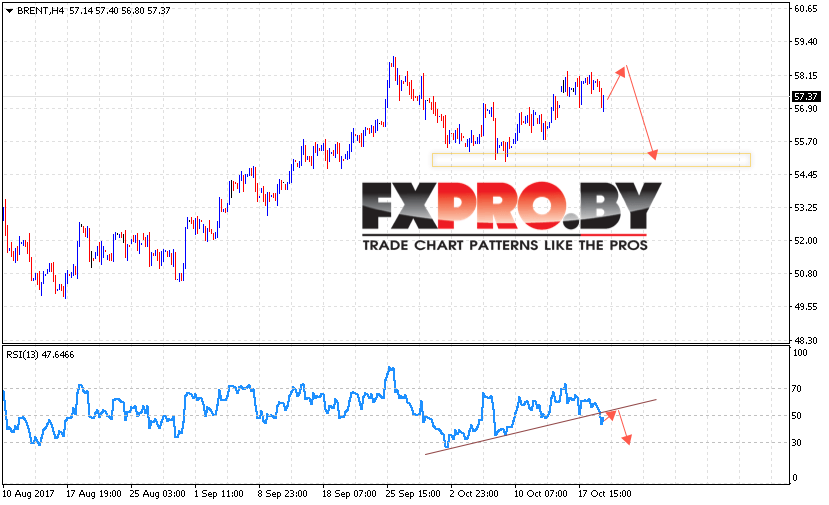Select time axis label '10 Oct 07:00'
829x505 pixels.
coord(541,494)
